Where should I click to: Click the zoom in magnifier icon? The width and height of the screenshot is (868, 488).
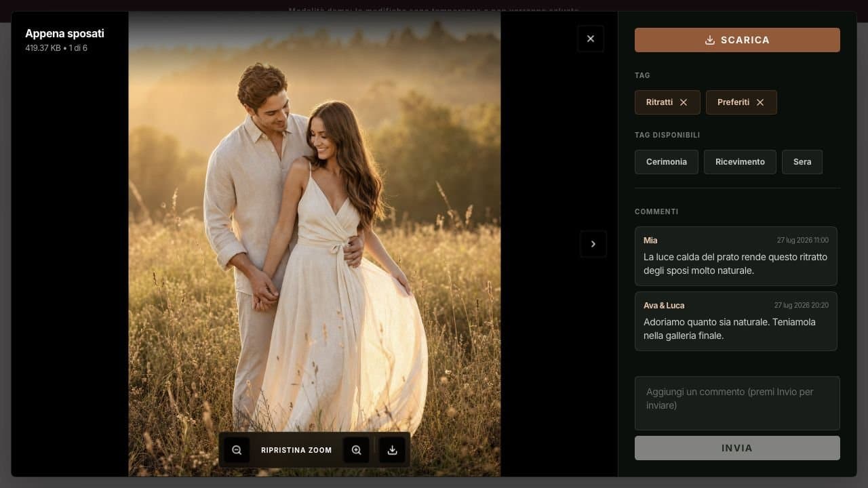coord(356,450)
